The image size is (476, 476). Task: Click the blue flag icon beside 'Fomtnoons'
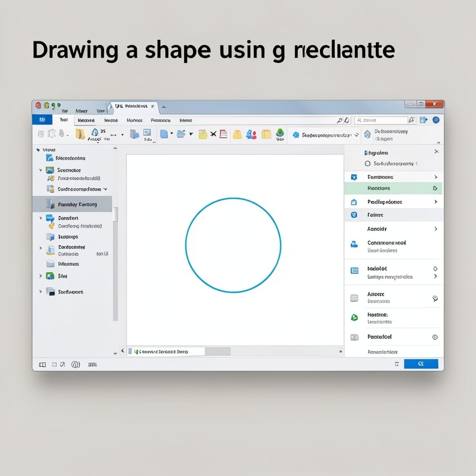354,177
